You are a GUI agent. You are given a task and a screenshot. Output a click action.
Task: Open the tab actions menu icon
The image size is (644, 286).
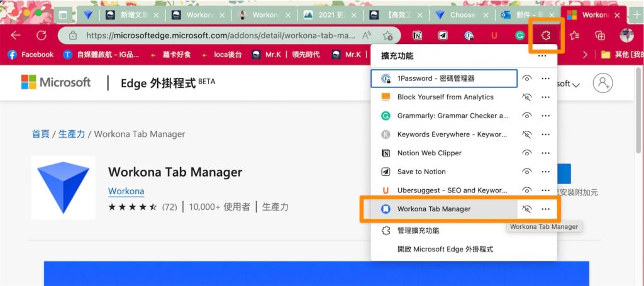click(x=63, y=15)
